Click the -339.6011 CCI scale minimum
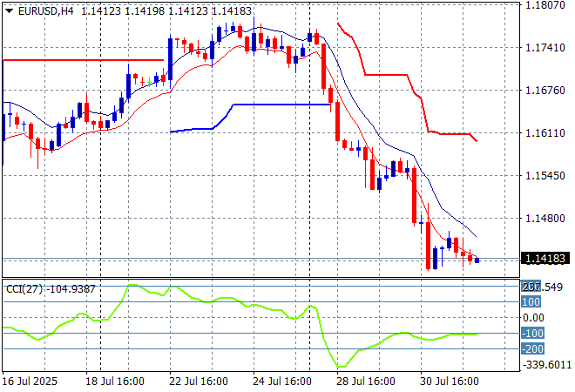This screenshot has width=575, height=392. pyautogui.click(x=547, y=364)
